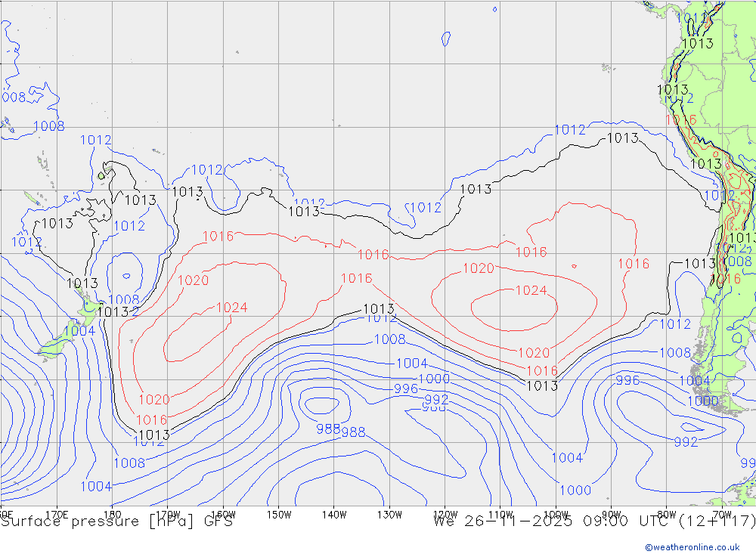Click the "80W" longitude label
Viewport: 756px width, 554px height.
[x=667, y=514]
